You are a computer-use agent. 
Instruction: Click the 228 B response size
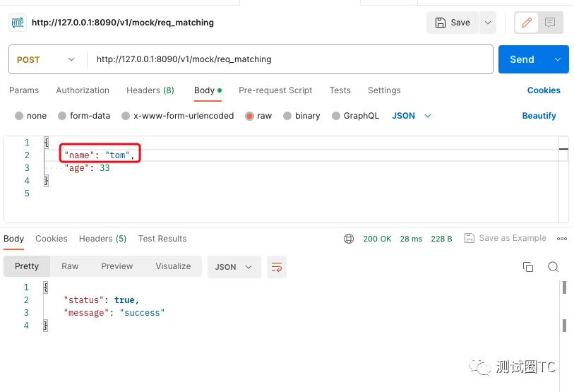(441, 239)
